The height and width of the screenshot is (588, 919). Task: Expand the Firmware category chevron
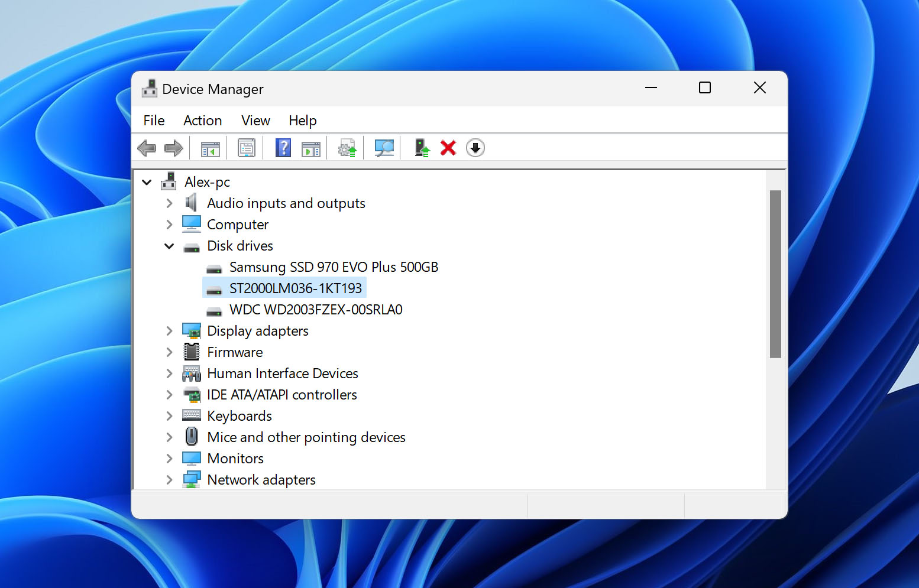click(x=169, y=352)
